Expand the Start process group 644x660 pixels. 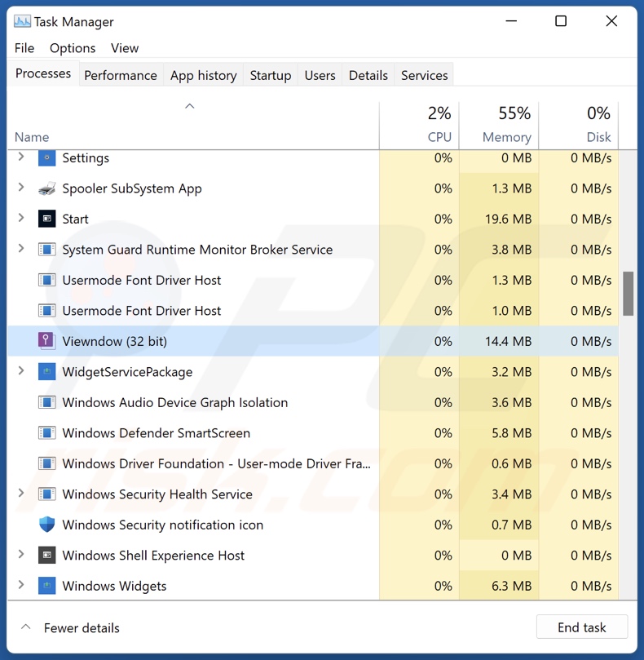tap(20, 218)
